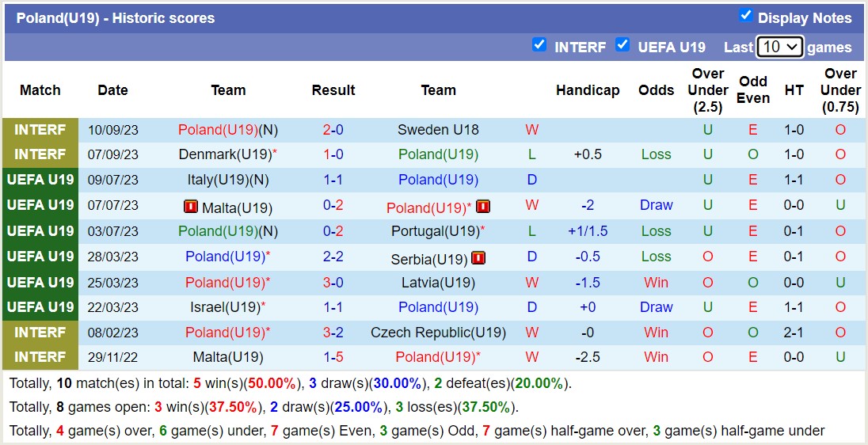Click red card icon after Poland(U19)* 07/07/23
Screen dimensions: 868x445
(483, 207)
